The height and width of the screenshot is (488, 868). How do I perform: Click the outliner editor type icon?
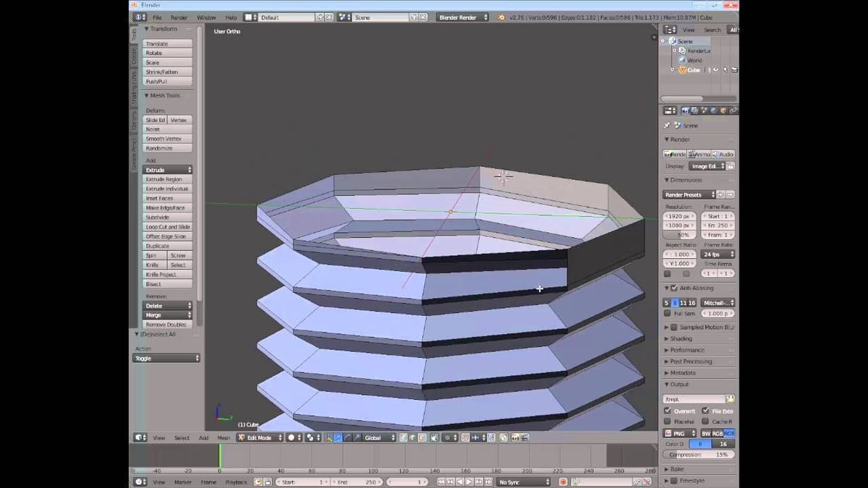pyautogui.click(x=670, y=30)
